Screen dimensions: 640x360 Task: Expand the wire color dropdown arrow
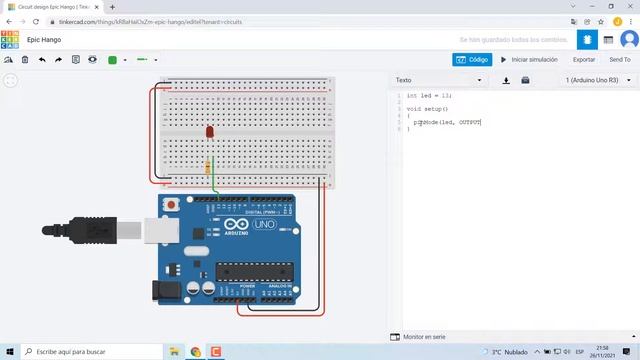click(x=125, y=60)
